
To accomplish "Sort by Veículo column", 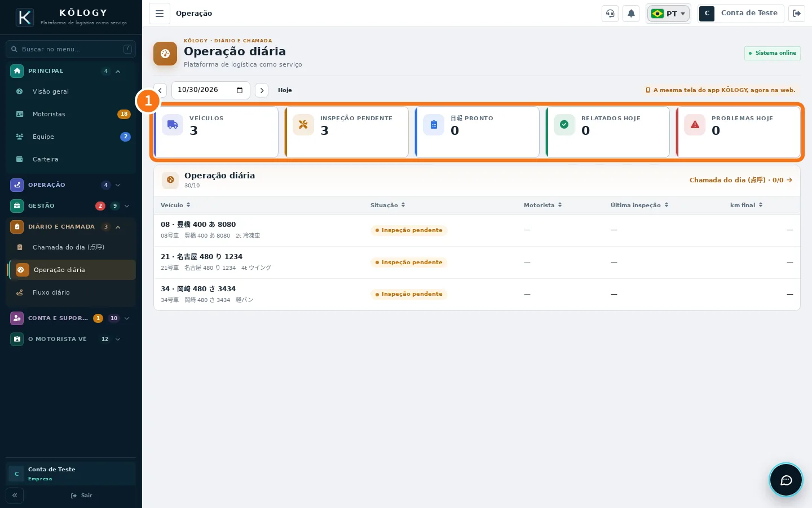I will point(175,205).
